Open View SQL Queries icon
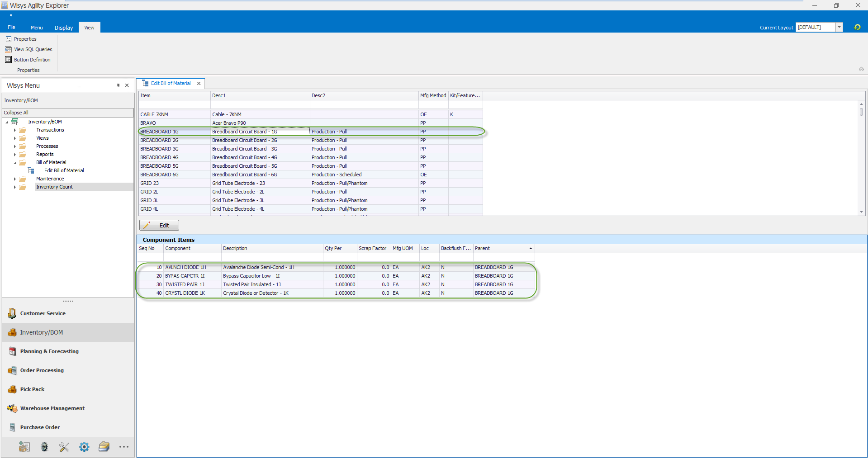 click(9, 49)
